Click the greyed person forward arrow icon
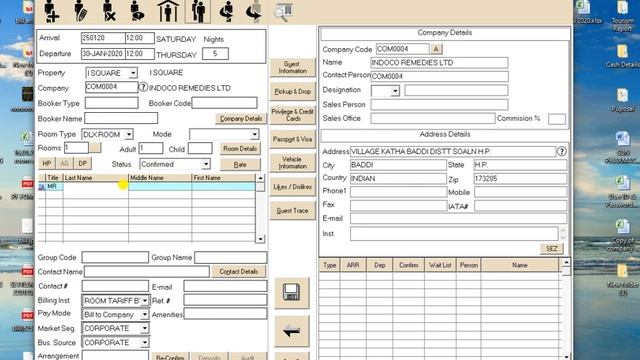The height and width of the screenshot is (360, 640). pyautogui.click(x=254, y=11)
